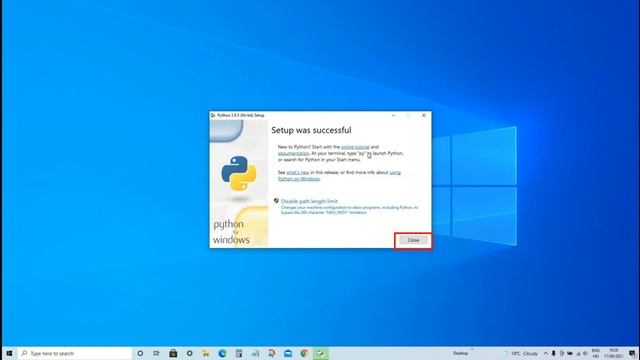Open the documentation link

point(293,153)
